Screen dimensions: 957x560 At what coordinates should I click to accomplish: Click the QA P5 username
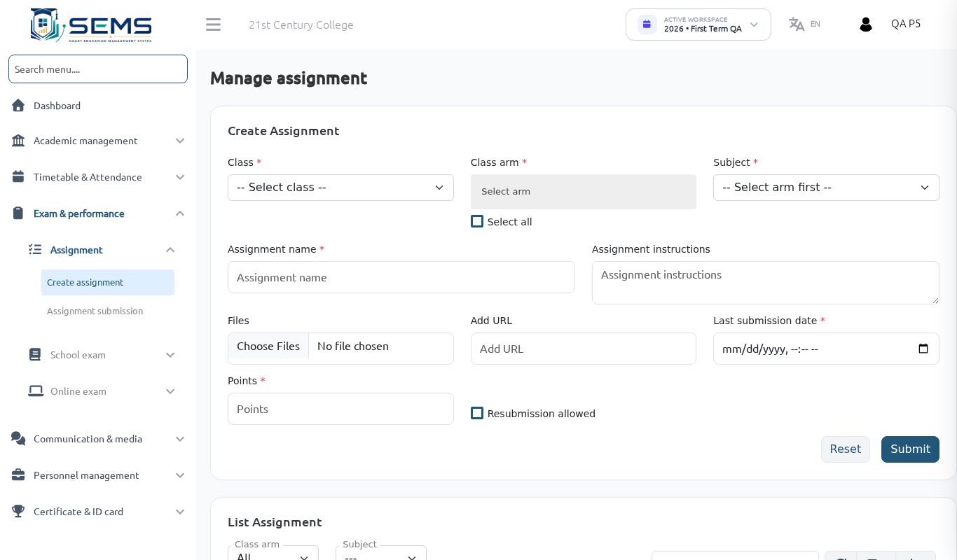coord(906,24)
